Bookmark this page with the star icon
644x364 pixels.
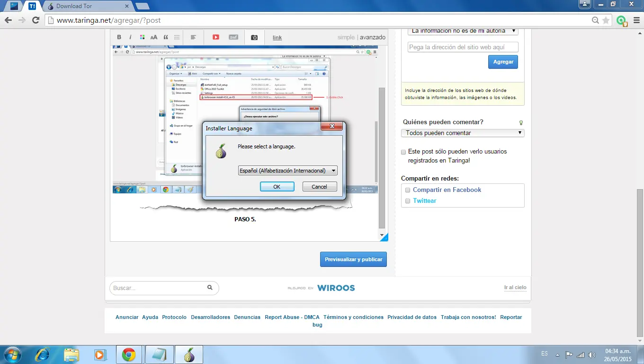[x=606, y=20]
